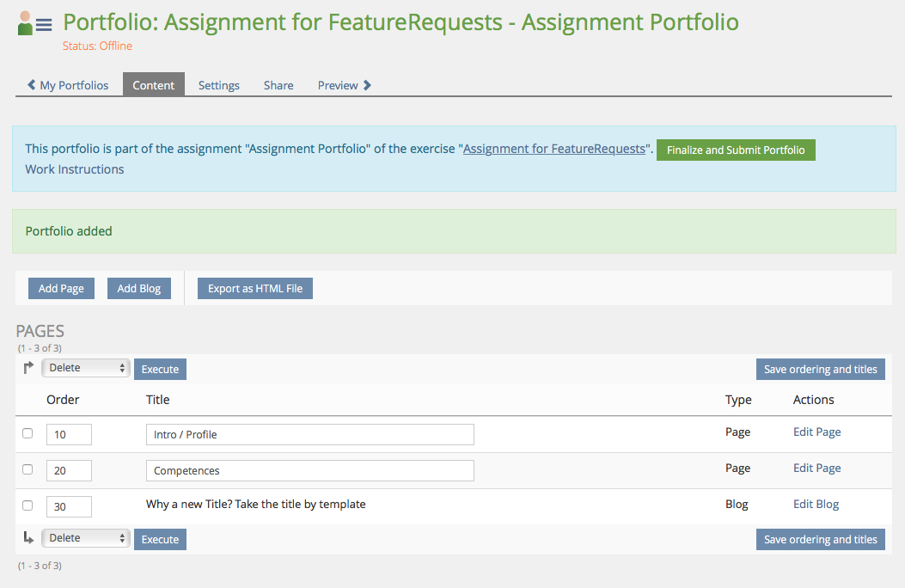The image size is (905, 588).
Task: Open the top Delete action dropdown
Action: [85, 368]
